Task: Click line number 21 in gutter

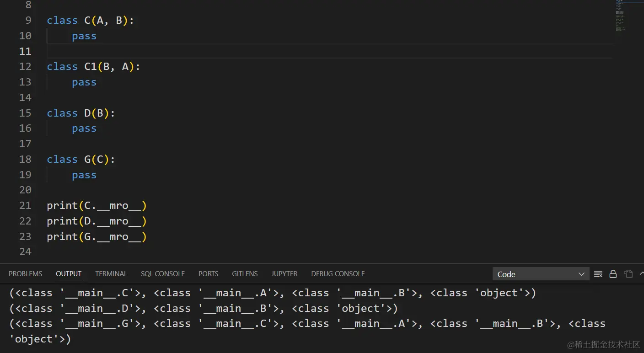Action: click(25, 206)
